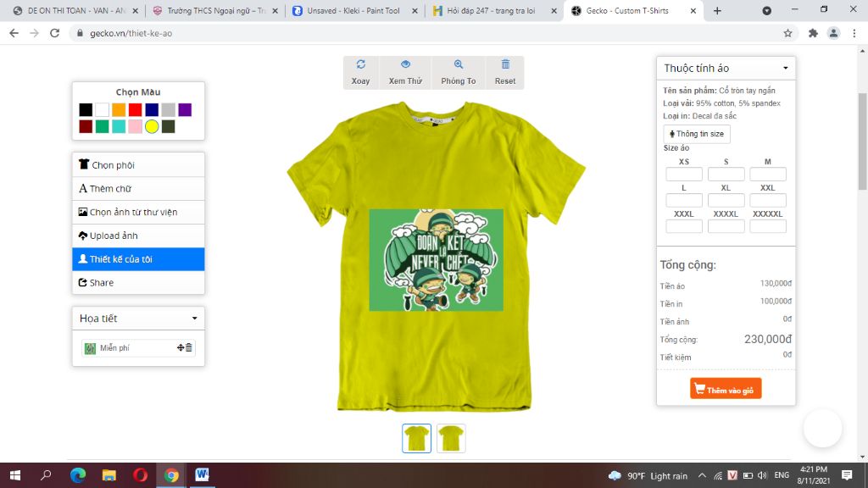Open a new browser tab
Image resolution: width=868 pixels, height=488 pixels.
(x=717, y=10)
